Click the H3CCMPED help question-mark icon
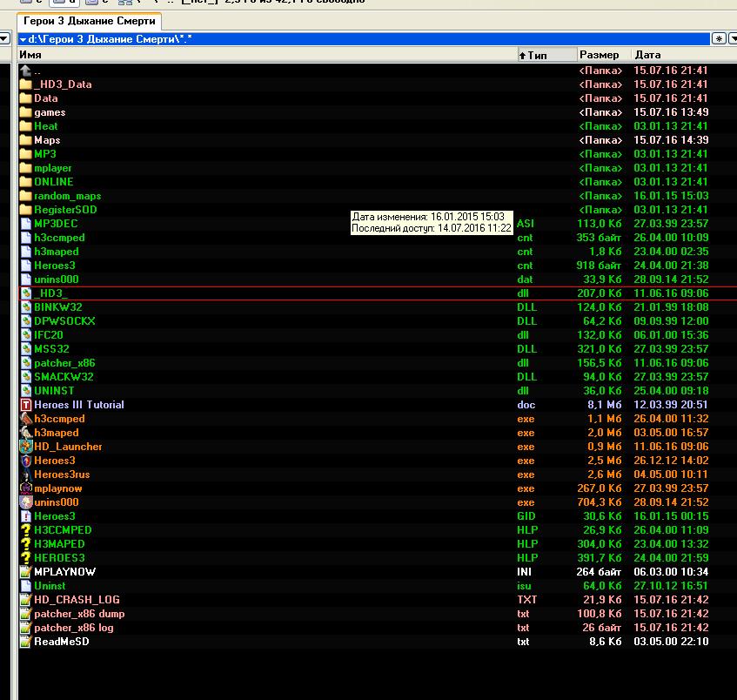 pos(26,530)
